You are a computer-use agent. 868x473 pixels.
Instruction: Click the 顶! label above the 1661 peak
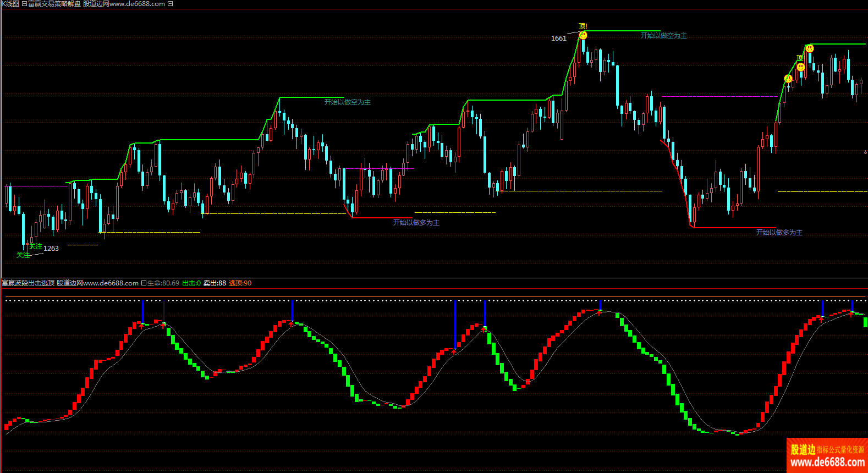pos(583,26)
